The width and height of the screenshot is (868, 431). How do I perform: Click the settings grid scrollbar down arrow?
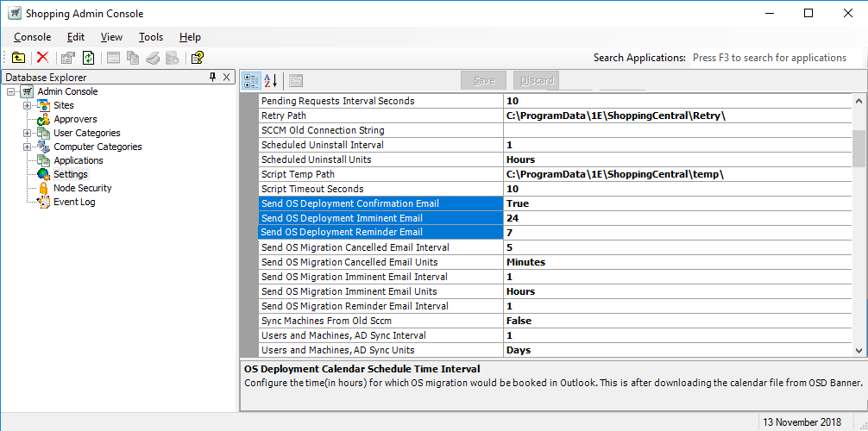click(859, 350)
